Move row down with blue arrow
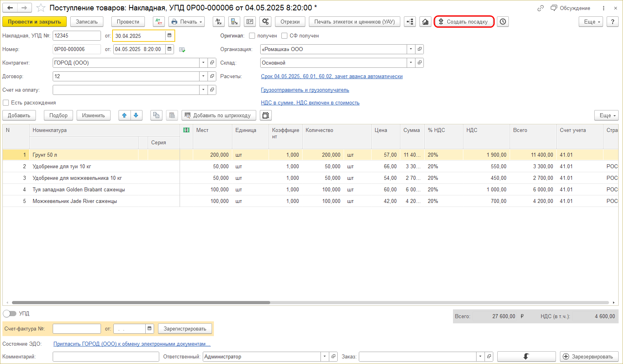 pyautogui.click(x=136, y=116)
